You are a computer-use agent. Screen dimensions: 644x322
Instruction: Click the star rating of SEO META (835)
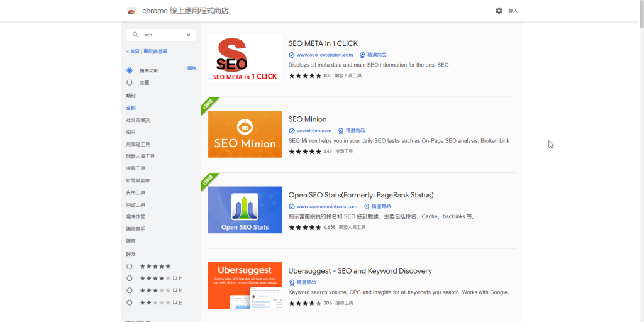coord(305,75)
